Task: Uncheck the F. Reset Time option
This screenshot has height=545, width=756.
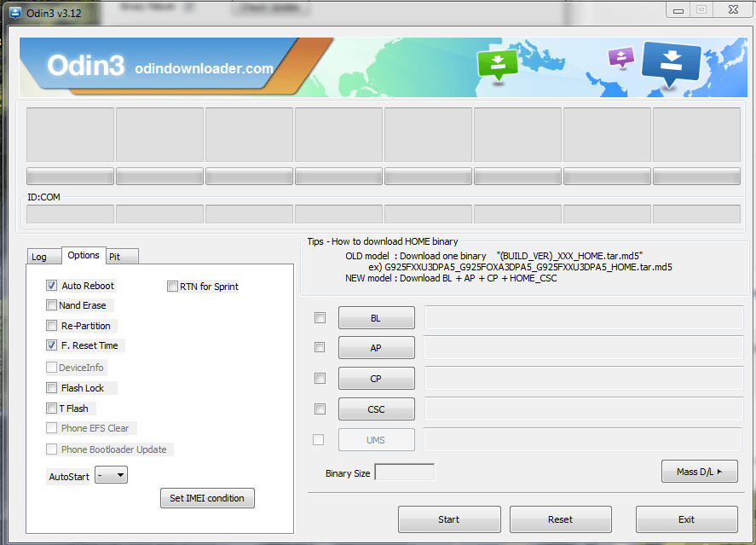Action: [x=52, y=345]
